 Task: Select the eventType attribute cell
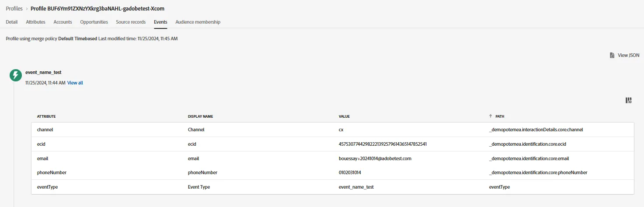48,187
